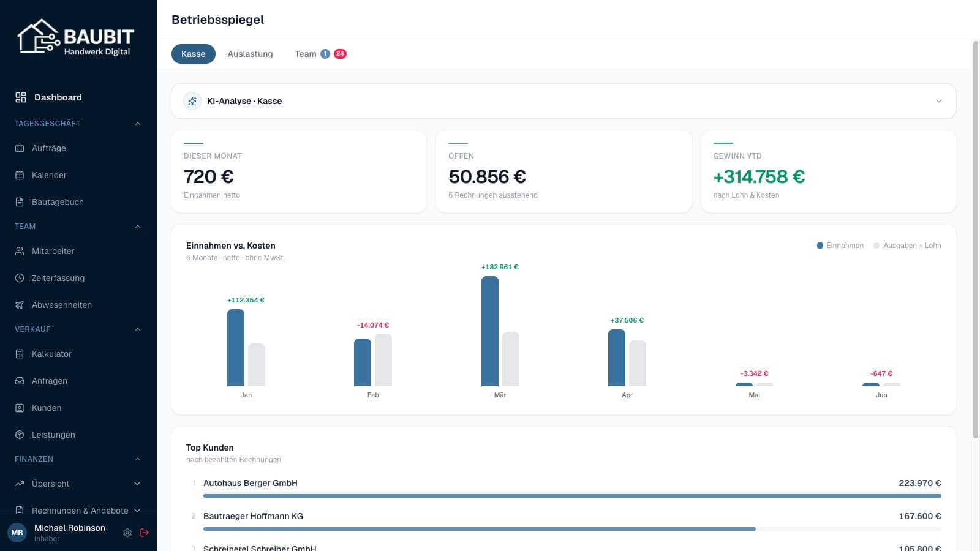The height and width of the screenshot is (551, 980).
Task: Expand the Übersicht submenu chevron
Action: tap(137, 484)
